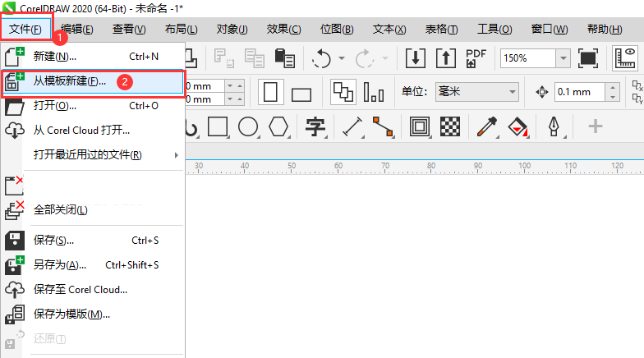Toggle the show rulers icon
This screenshot has height=358, width=644.
(x=625, y=57)
